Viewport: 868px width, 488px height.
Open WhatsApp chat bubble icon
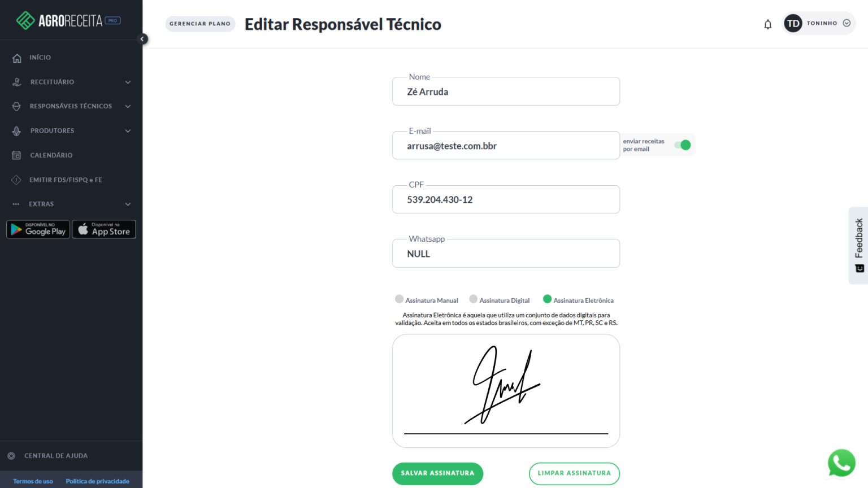click(841, 463)
